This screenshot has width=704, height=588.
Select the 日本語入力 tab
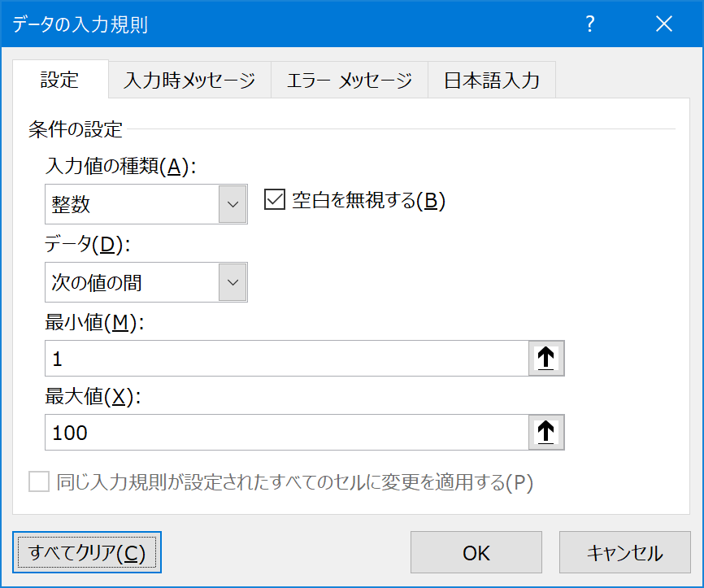491,81
